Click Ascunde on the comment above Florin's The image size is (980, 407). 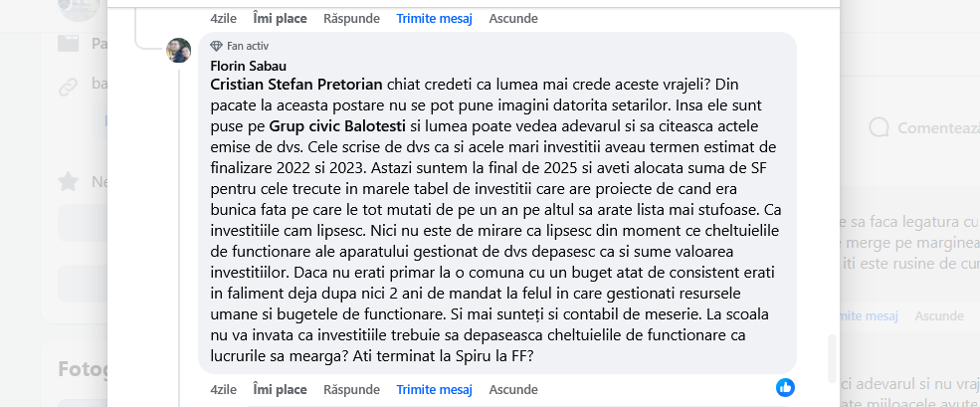pos(513,18)
